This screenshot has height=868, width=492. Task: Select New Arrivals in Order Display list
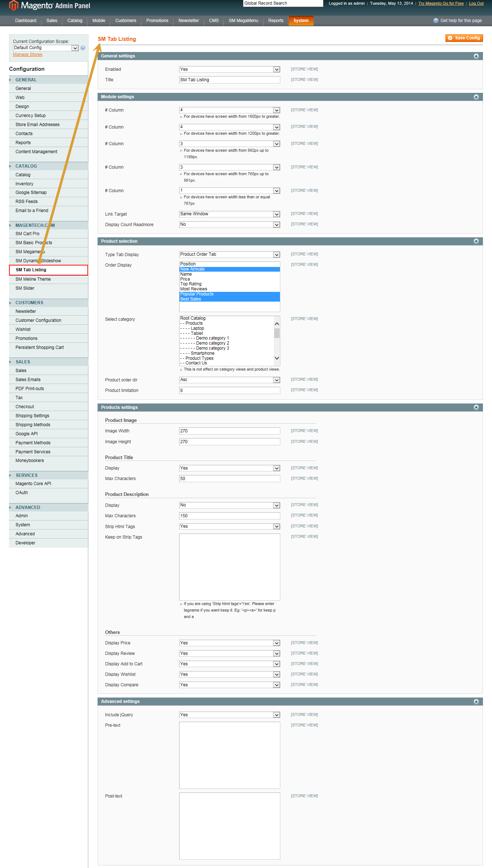coord(229,269)
